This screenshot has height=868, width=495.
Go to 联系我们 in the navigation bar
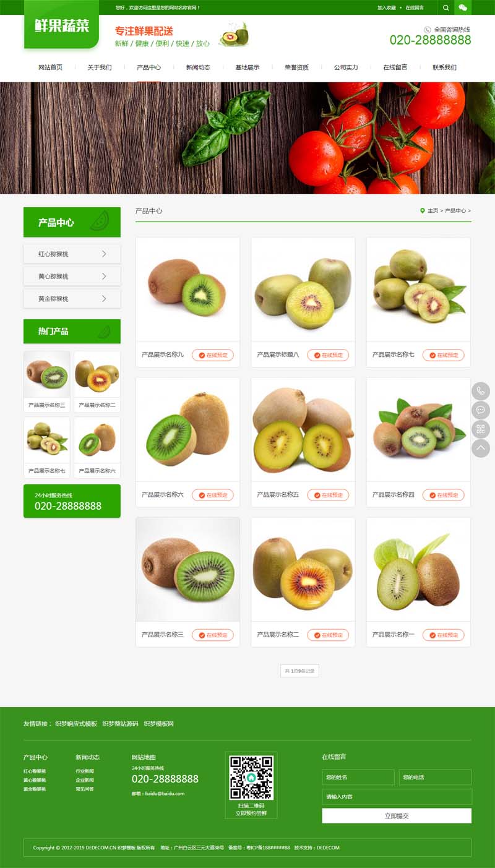pyautogui.click(x=444, y=67)
